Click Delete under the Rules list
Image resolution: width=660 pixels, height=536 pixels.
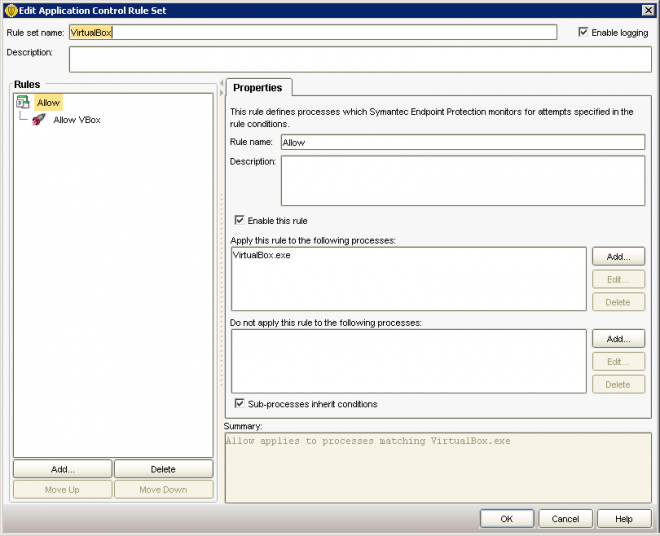(163, 469)
